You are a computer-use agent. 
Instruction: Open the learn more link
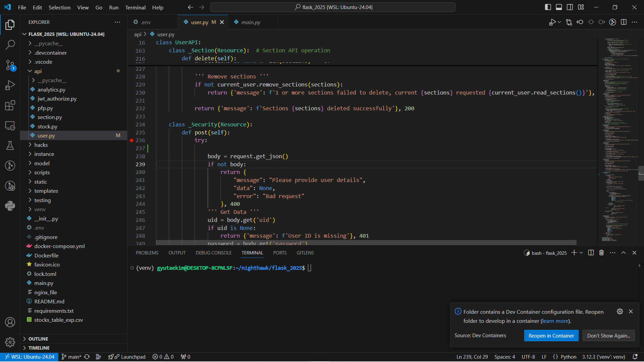pyautogui.click(x=555, y=321)
